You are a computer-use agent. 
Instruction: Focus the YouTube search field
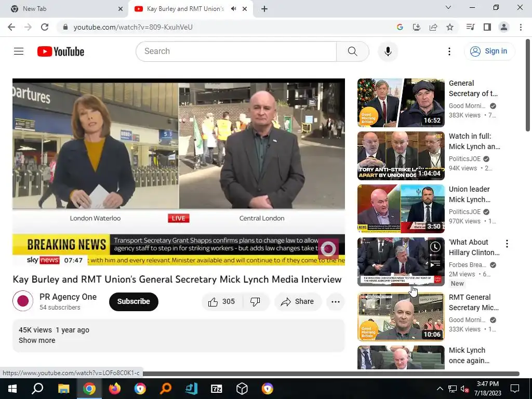(x=236, y=51)
